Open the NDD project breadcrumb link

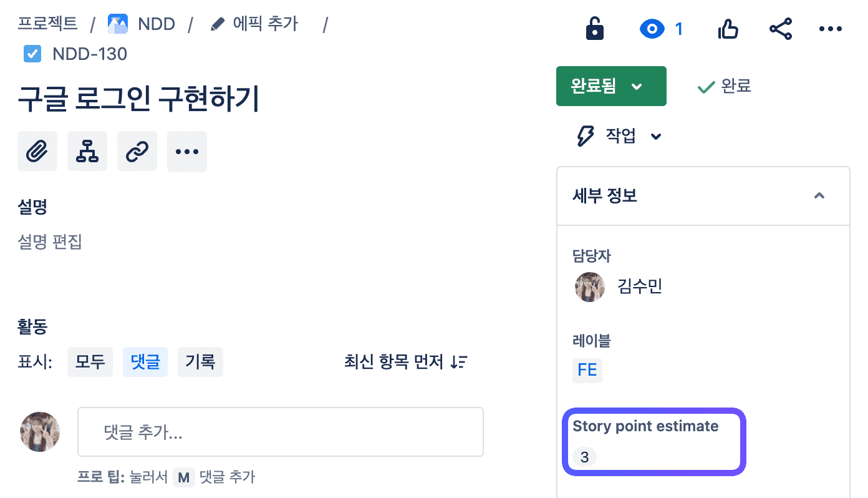156,24
